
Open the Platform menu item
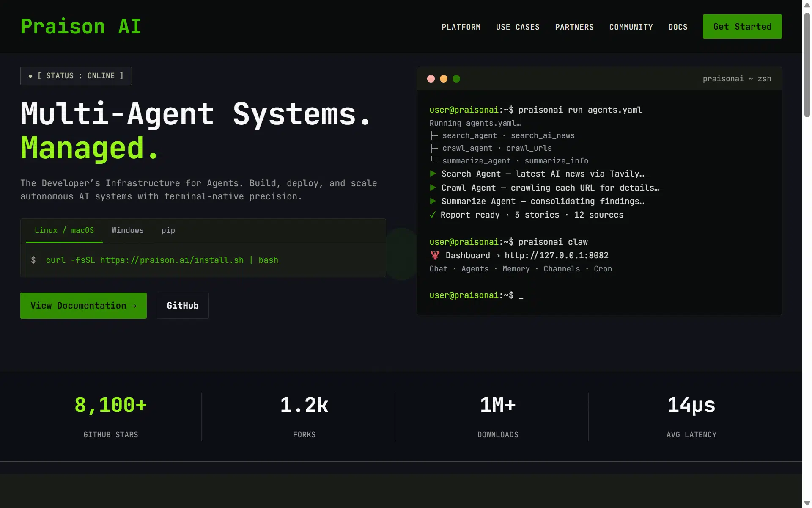pyautogui.click(x=461, y=27)
